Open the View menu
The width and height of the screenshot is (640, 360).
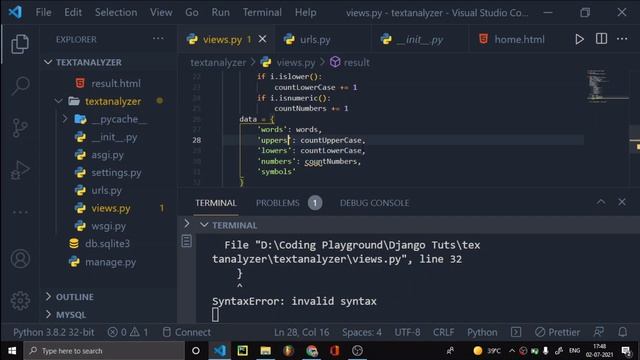tap(161, 12)
